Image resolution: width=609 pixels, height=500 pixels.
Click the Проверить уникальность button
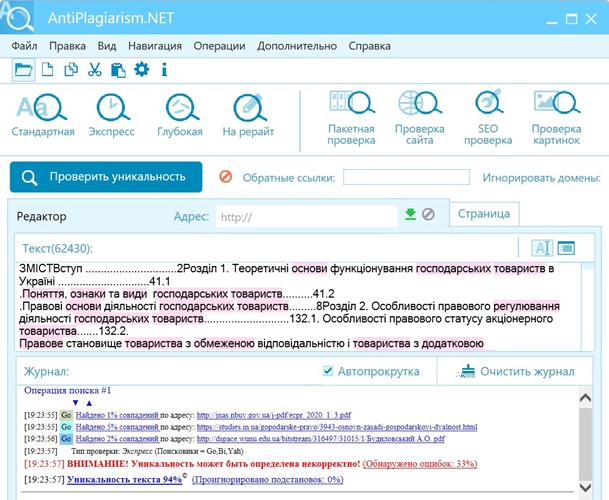tap(106, 177)
